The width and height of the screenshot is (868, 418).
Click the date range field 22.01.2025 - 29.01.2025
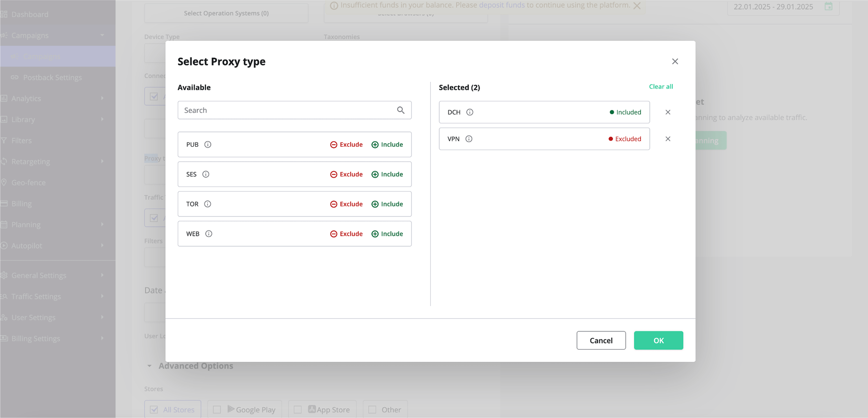[x=783, y=7]
